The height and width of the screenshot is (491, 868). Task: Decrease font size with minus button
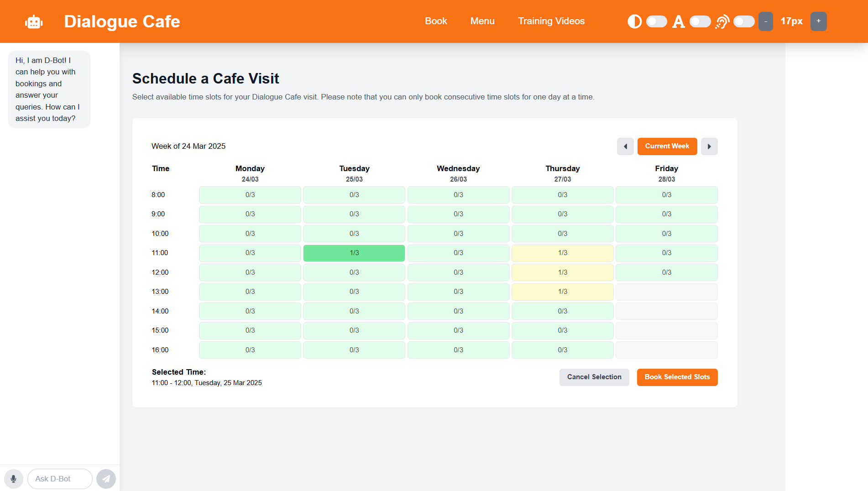coord(765,21)
